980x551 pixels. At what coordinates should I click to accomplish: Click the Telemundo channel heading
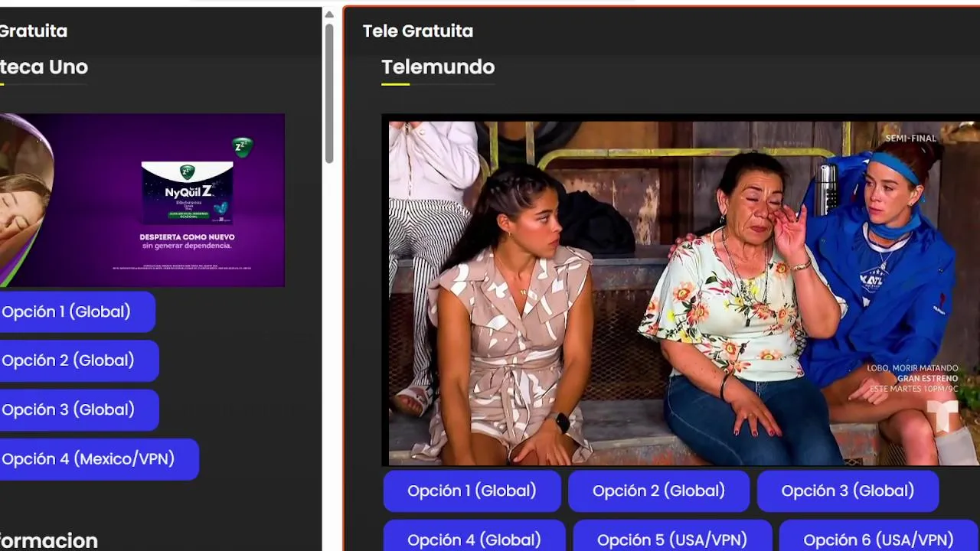pos(438,67)
